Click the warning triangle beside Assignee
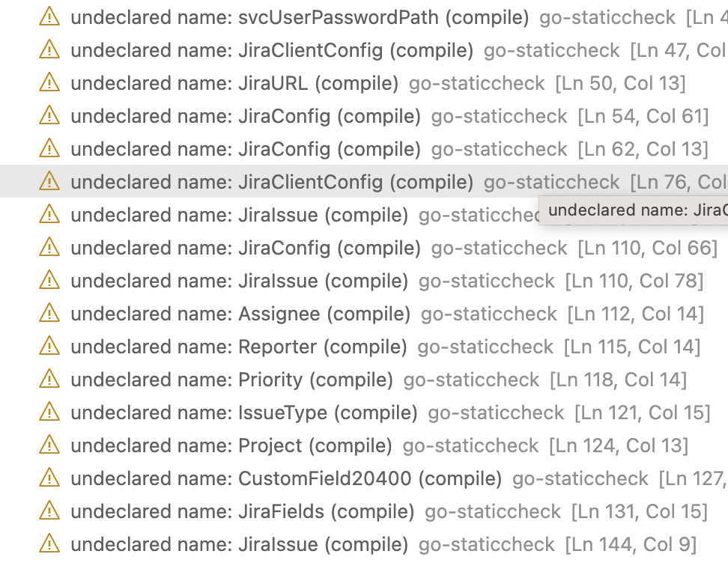Image resolution: width=728 pixels, height=563 pixels. pyautogui.click(x=49, y=314)
